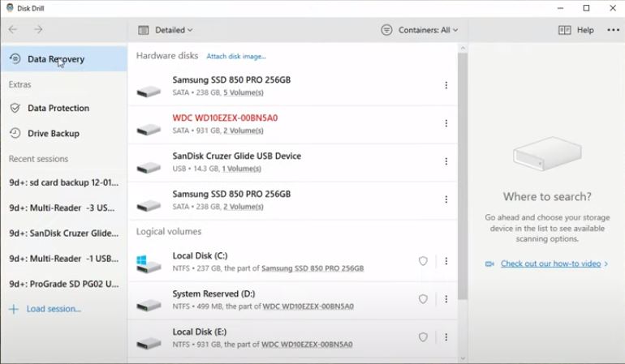Maximize the Disk Drill window
The height and width of the screenshot is (364, 625).
tap(586, 8)
